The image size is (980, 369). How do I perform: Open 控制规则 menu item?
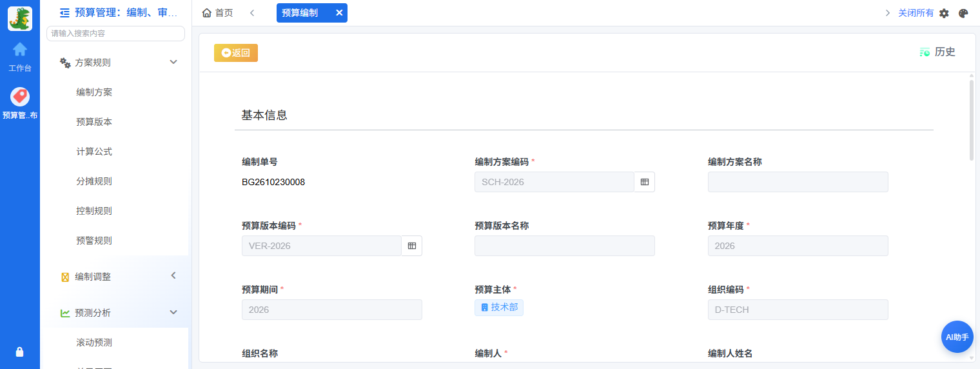(94, 211)
